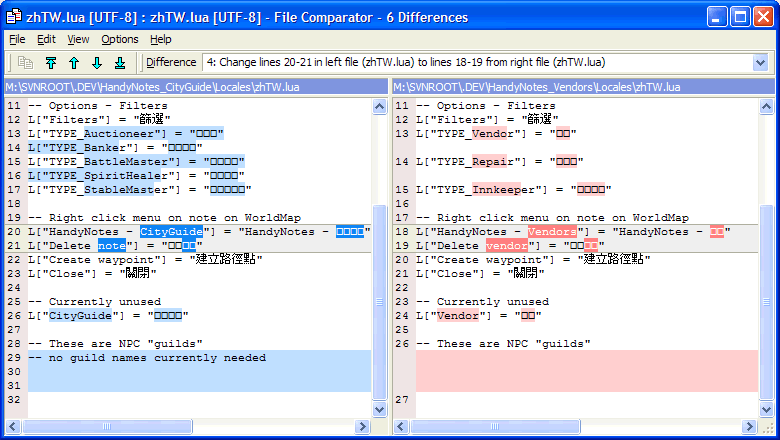Click right pane vertical scrollbar thumb

click(x=767, y=302)
